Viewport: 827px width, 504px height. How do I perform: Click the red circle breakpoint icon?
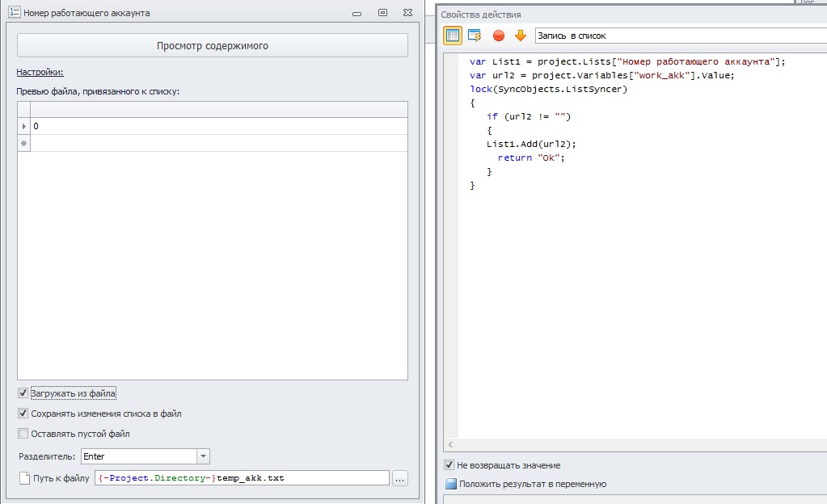tap(498, 35)
